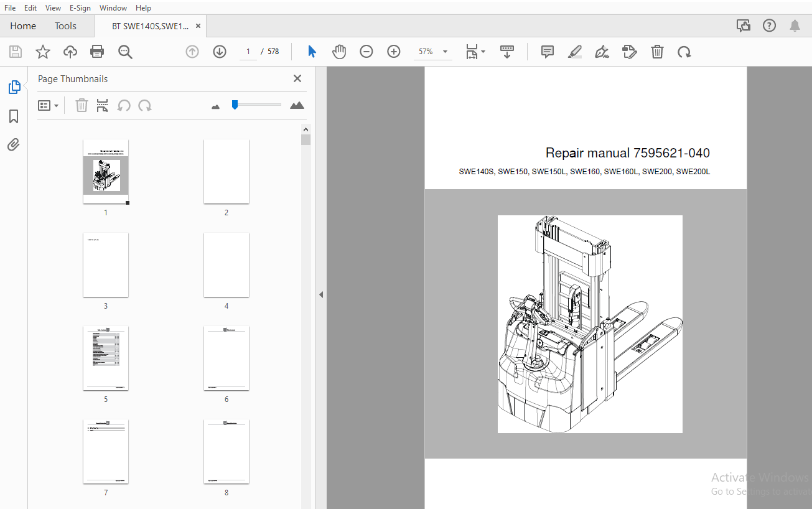Image resolution: width=812 pixels, height=509 pixels.
Task: Open the Edit menu
Action: 30,7
